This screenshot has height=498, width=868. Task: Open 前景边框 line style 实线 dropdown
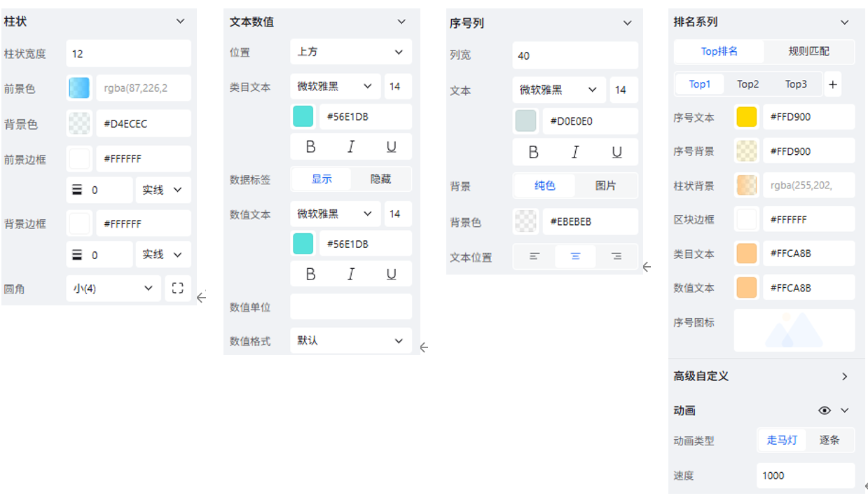163,190
